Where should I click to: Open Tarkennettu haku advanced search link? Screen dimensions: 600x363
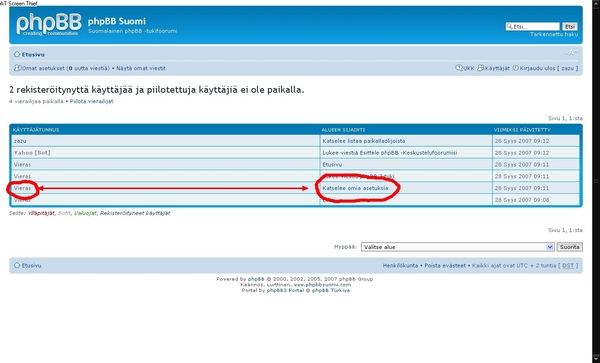(x=554, y=34)
